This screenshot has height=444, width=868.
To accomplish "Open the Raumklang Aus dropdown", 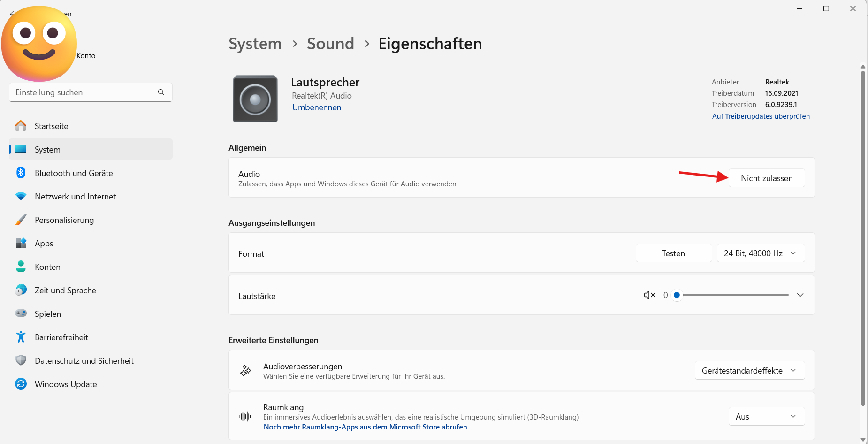I will pyautogui.click(x=767, y=417).
